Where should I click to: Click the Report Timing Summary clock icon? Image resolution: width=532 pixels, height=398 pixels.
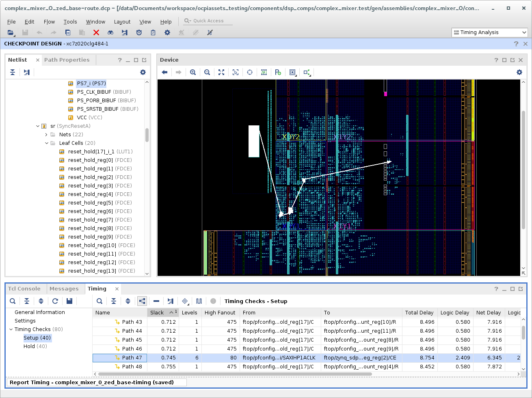[x=139, y=32]
